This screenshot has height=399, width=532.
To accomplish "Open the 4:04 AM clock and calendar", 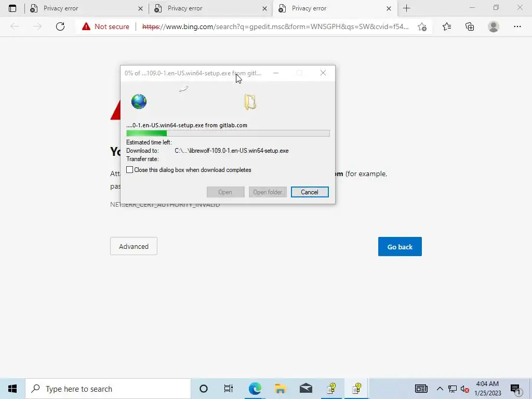I will point(487,389).
